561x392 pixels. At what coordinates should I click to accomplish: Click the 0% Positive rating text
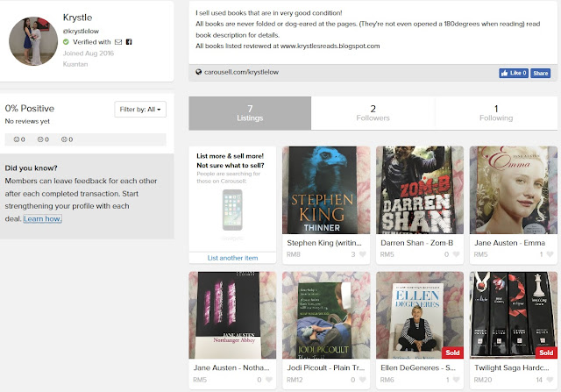(30, 109)
